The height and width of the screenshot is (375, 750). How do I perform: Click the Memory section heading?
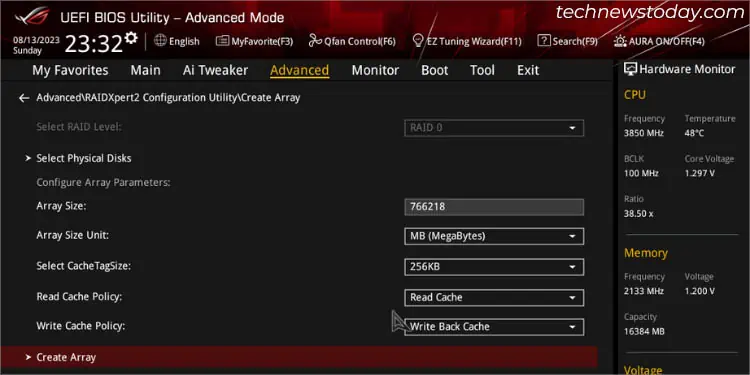[x=646, y=253]
